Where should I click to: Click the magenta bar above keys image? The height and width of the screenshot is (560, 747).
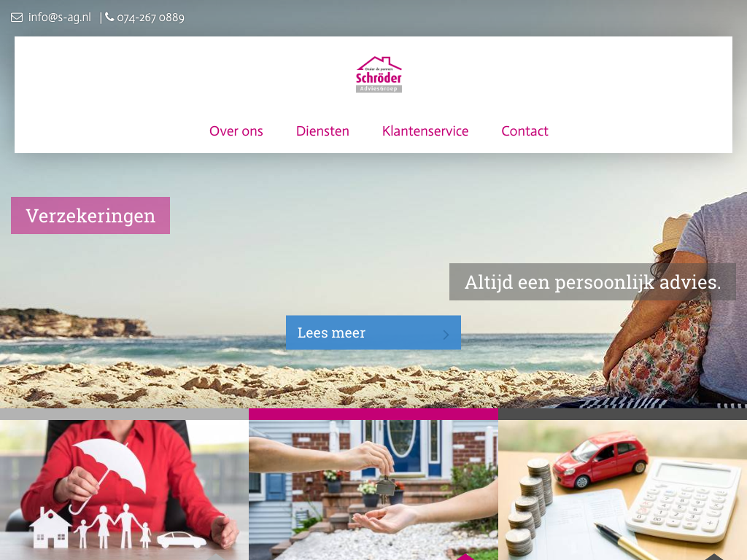click(373, 414)
